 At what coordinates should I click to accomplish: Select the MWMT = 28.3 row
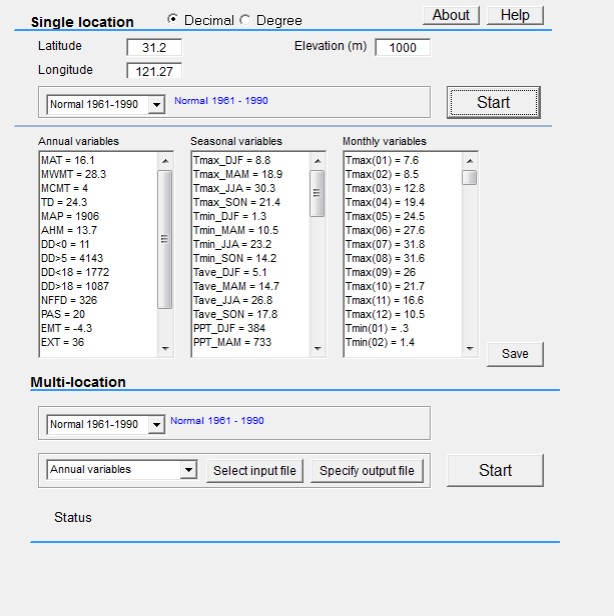[x=99, y=174]
